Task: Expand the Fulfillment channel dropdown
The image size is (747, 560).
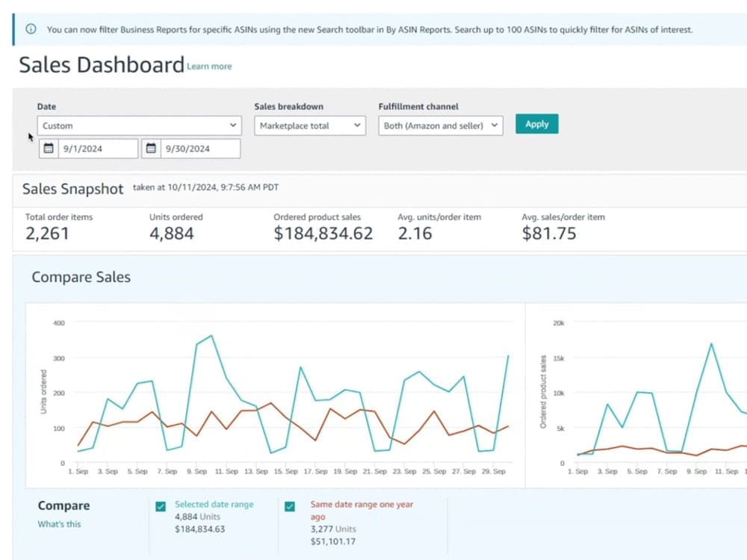Action: [440, 126]
